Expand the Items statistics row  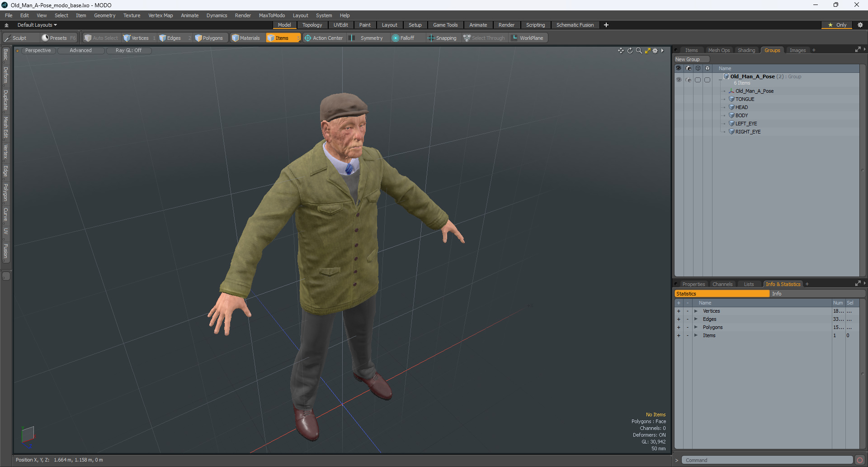pyautogui.click(x=696, y=335)
